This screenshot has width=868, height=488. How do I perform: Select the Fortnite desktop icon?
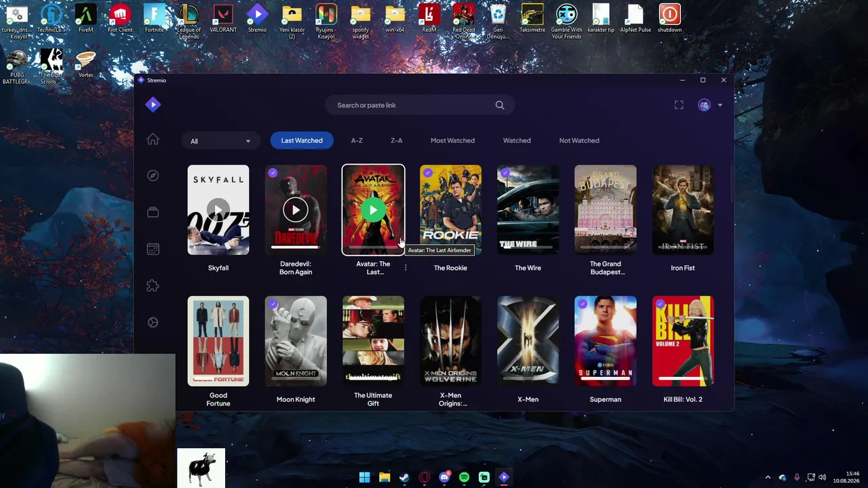point(155,19)
